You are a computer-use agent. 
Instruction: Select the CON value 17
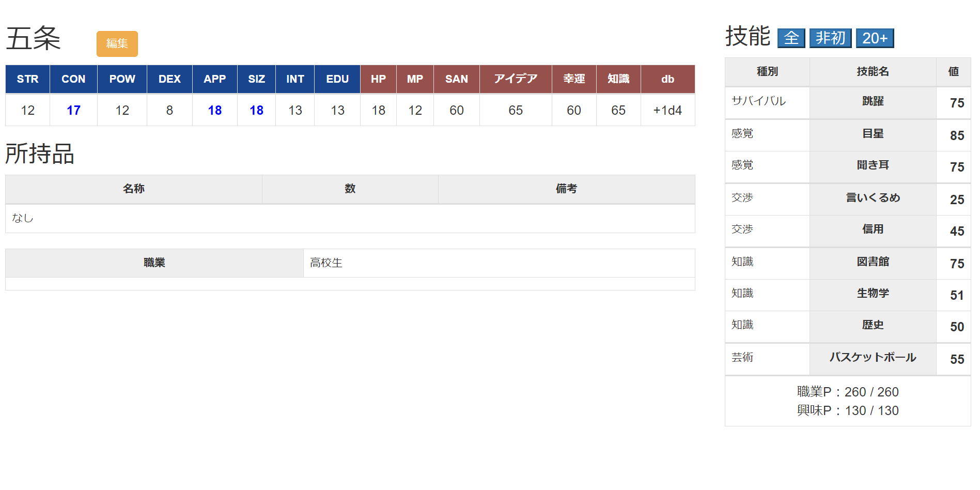pos(73,110)
